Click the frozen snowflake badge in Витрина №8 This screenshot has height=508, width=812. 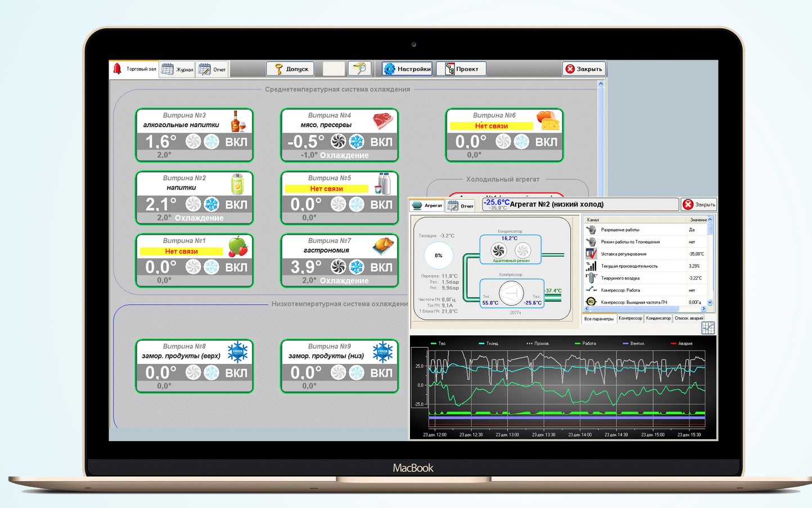coord(237,352)
